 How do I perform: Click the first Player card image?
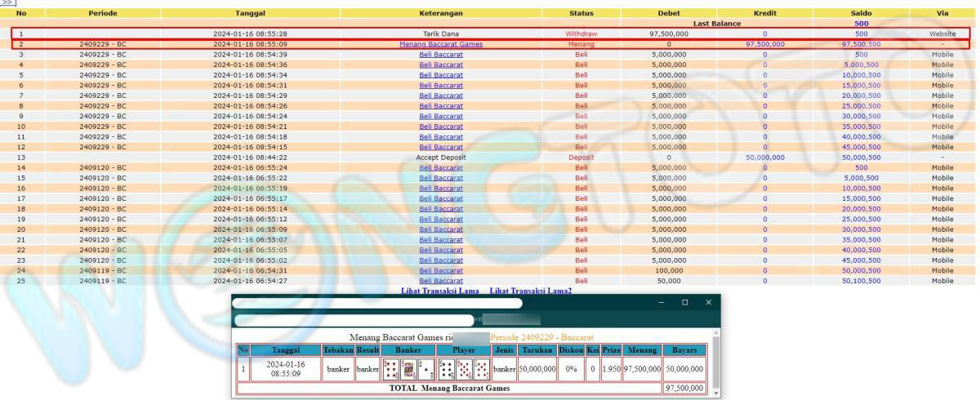point(447,369)
